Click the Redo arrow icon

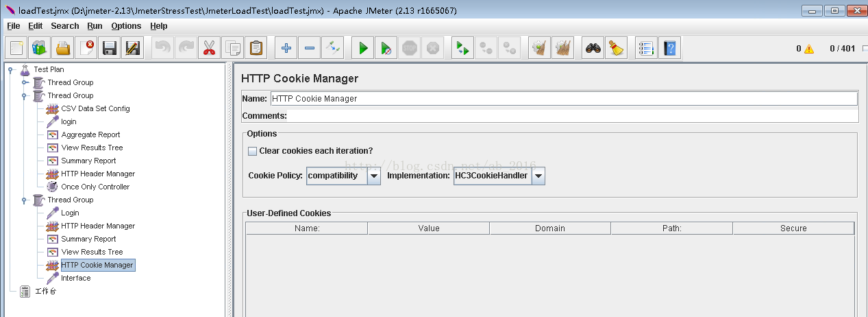(x=186, y=48)
